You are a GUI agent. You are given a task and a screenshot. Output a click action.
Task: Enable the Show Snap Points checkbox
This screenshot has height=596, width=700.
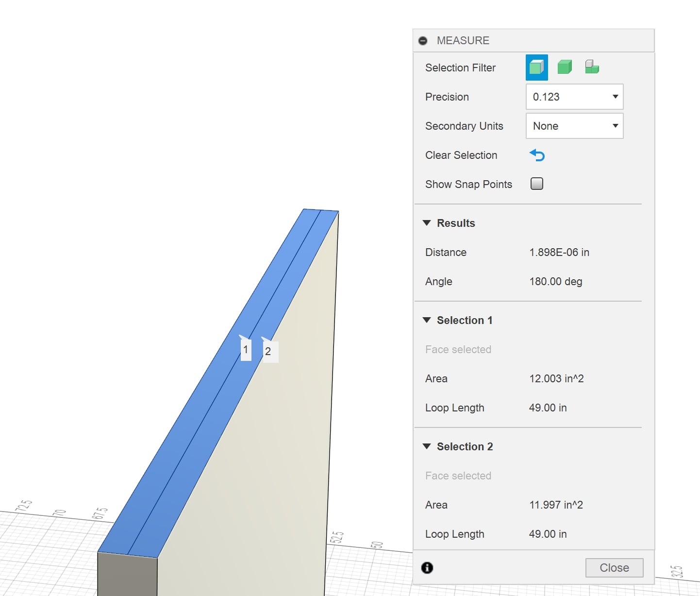pyautogui.click(x=537, y=184)
